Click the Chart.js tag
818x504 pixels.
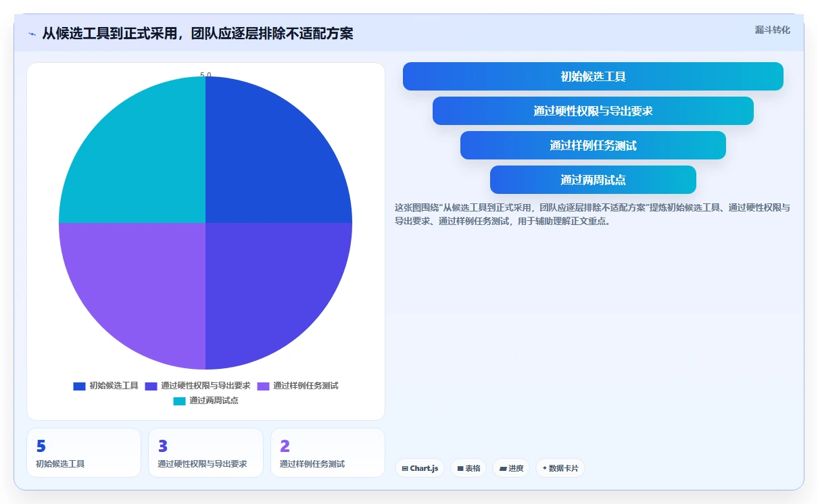[x=420, y=468]
